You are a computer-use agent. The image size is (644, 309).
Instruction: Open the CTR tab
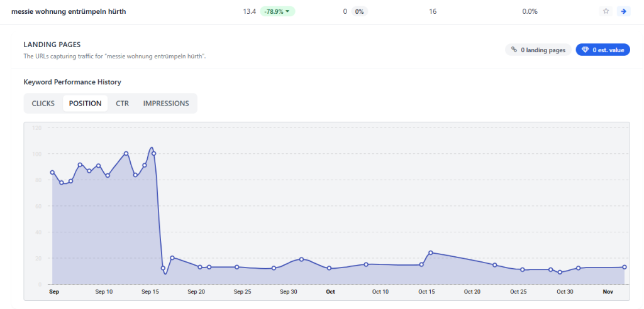click(122, 103)
